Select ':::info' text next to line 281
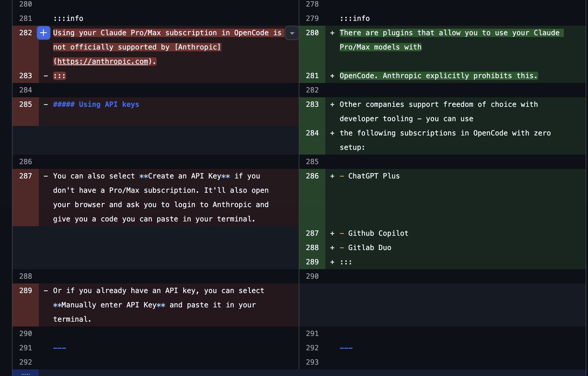The width and height of the screenshot is (588, 376). coord(68,19)
